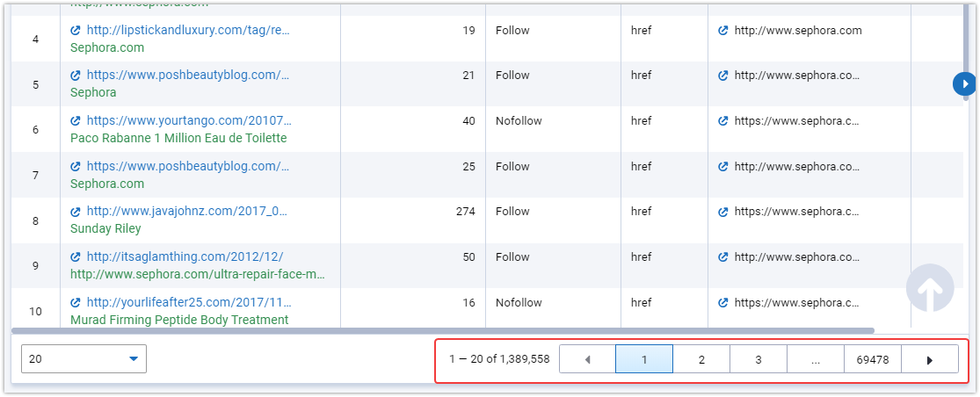Viewport: 980px width, 397px height.
Task: Click anchor text 'Sephora' in row 5
Action: coord(93,92)
